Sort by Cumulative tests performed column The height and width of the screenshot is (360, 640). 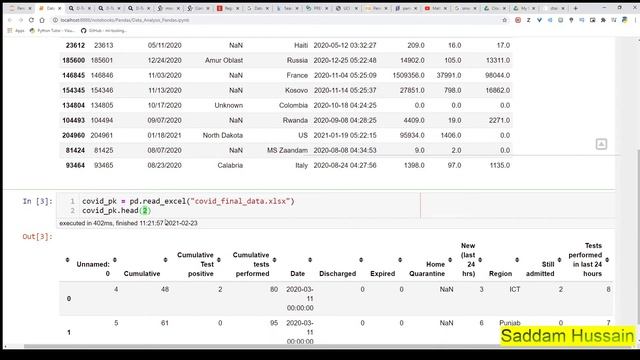274,260
